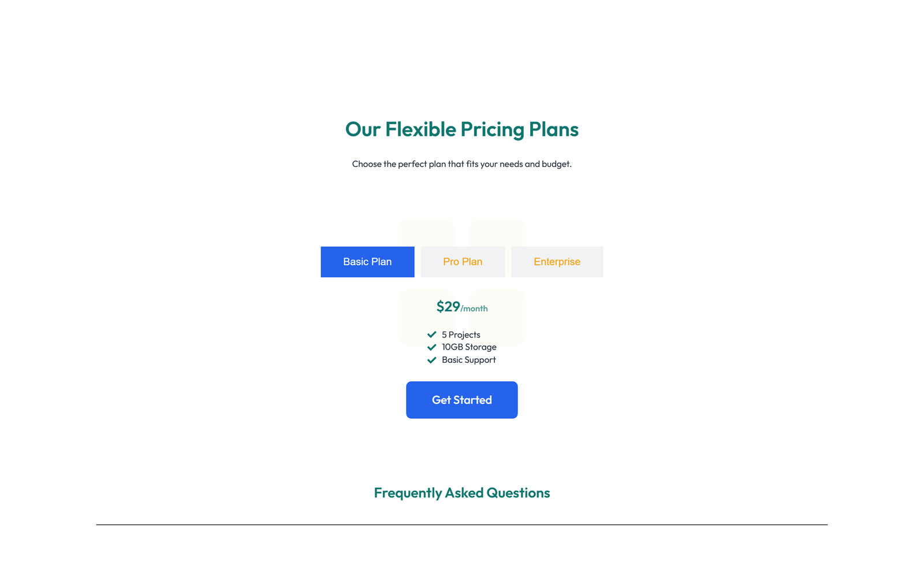Click the highlighted Basic Plan selection
This screenshot has height=565, width=924.
[367, 262]
